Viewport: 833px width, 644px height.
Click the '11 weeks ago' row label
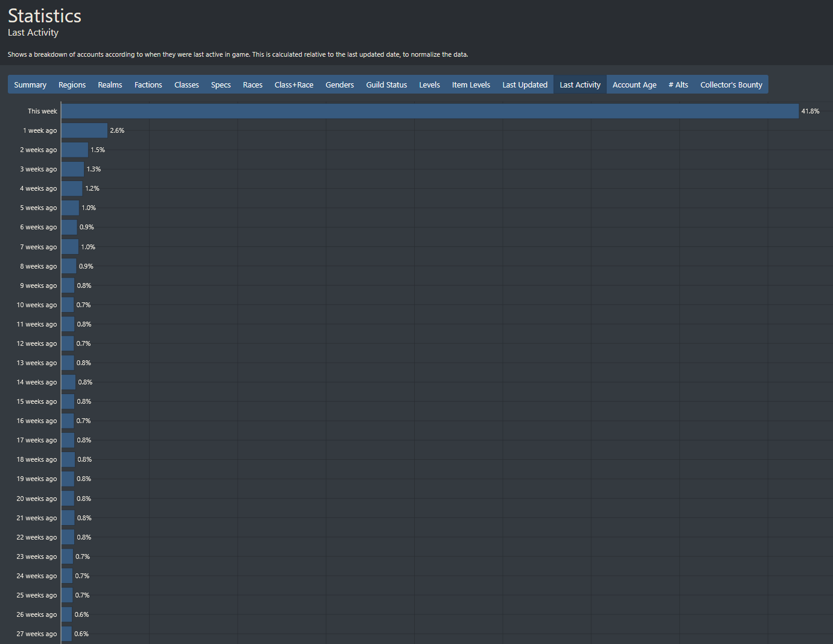click(x=37, y=324)
